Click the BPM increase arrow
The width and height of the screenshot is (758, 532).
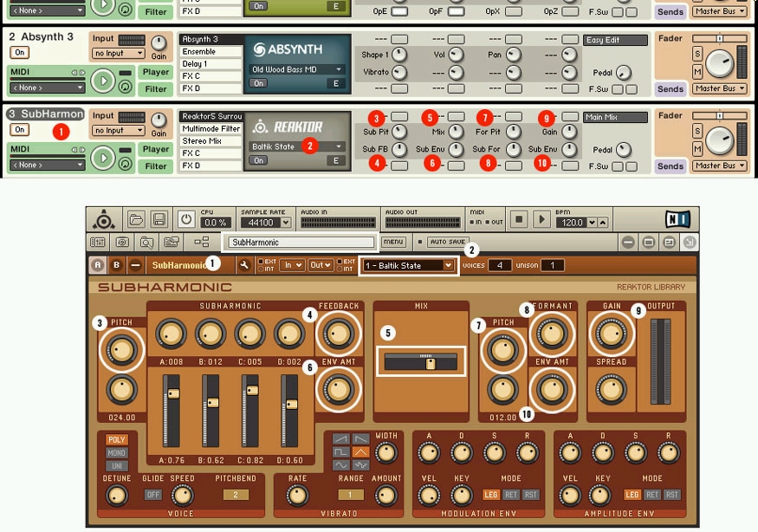click(x=603, y=223)
